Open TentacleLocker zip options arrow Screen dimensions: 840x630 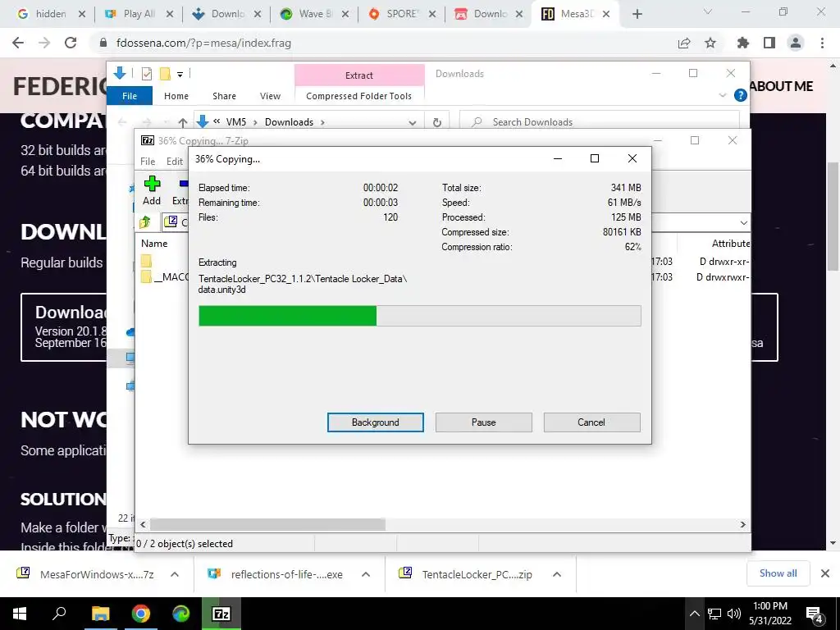tap(557, 574)
